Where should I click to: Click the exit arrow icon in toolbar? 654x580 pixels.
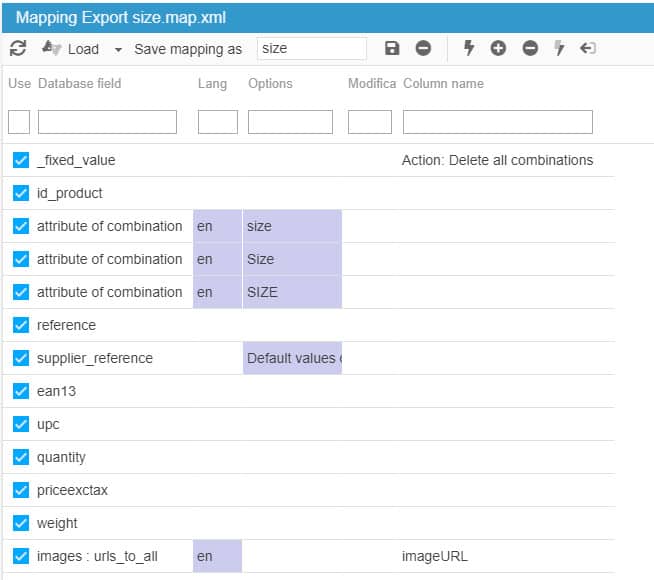pyautogui.click(x=588, y=48)
